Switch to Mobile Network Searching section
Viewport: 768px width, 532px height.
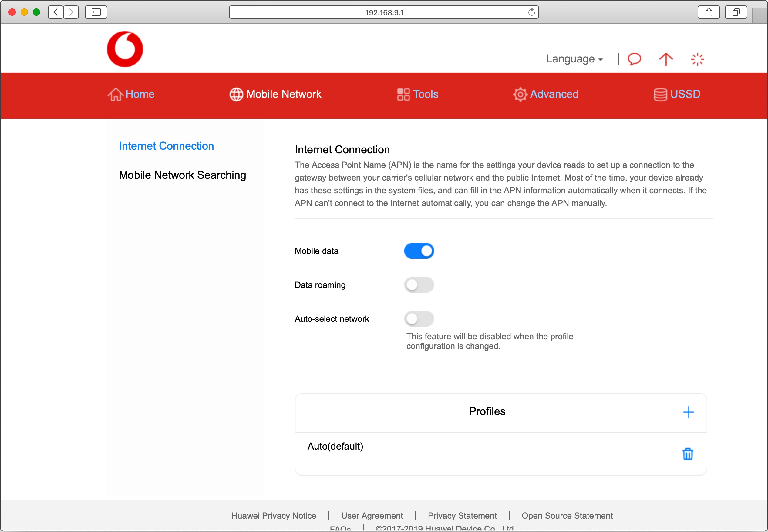[182, 175]
